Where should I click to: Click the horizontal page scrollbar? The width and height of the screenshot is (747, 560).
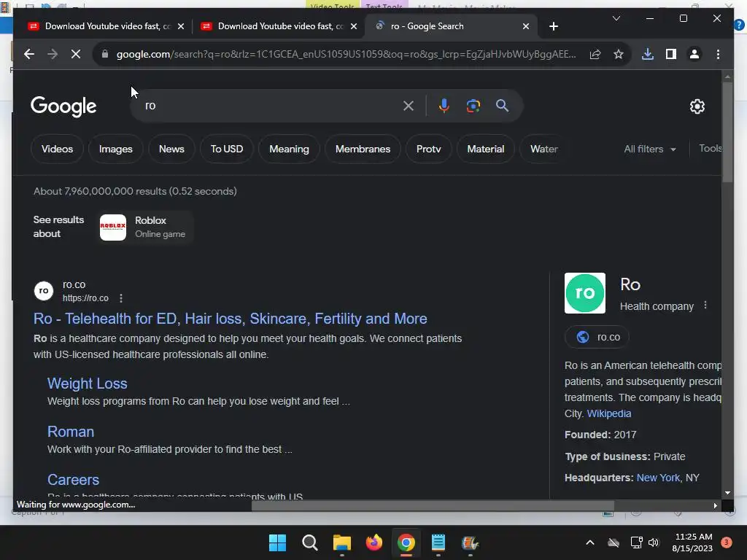(x=433, y=506)
